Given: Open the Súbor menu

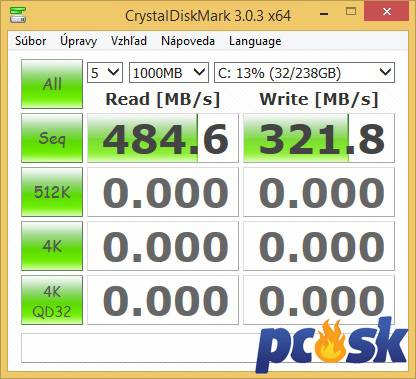Looking at the screenshot, I should [x=31, y=41].
